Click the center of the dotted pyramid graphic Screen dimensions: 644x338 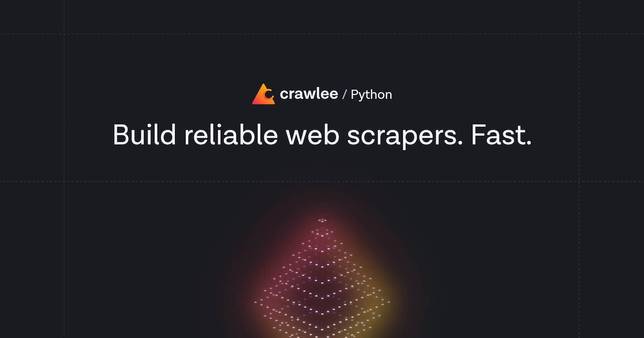[x=322, y=284]
